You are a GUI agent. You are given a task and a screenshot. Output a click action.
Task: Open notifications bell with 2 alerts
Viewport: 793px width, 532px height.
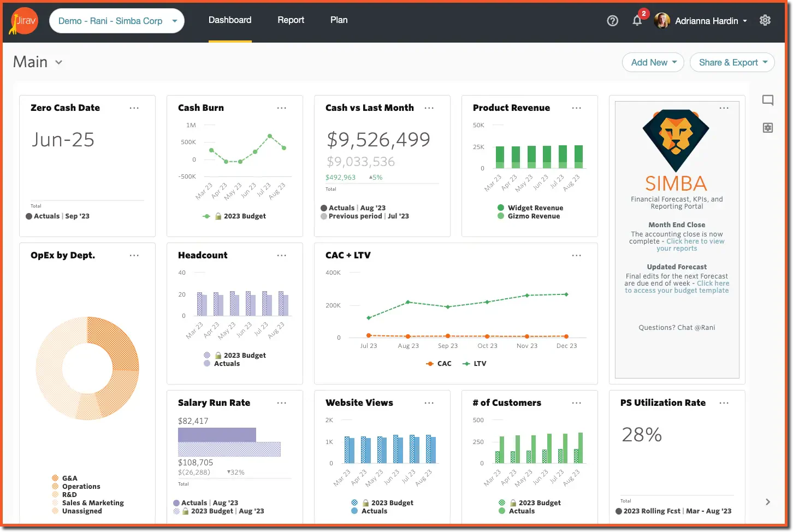[637, 21]
